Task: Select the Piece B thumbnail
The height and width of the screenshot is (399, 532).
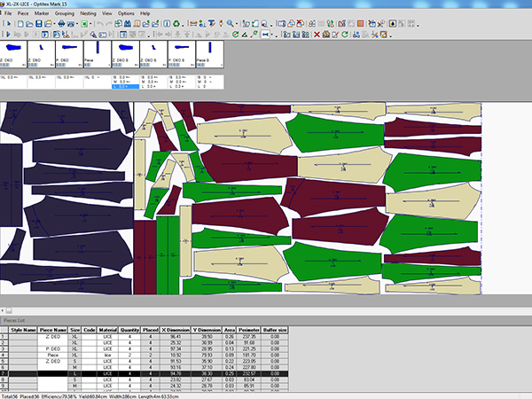Action: [209, 54]
